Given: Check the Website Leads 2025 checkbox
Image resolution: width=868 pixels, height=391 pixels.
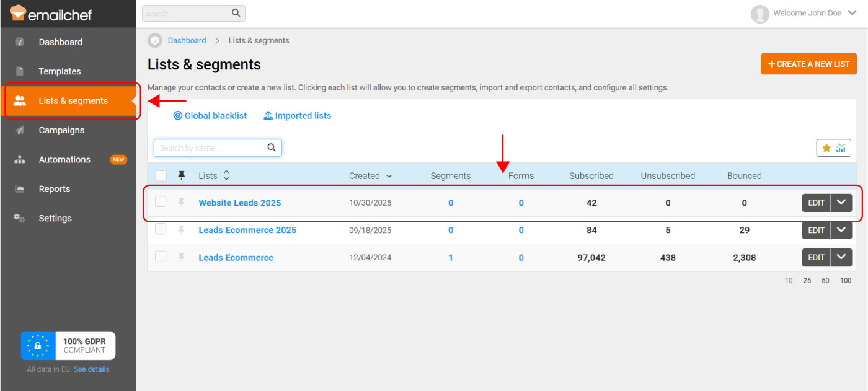Looking at the screenshot, I should 161,201.
